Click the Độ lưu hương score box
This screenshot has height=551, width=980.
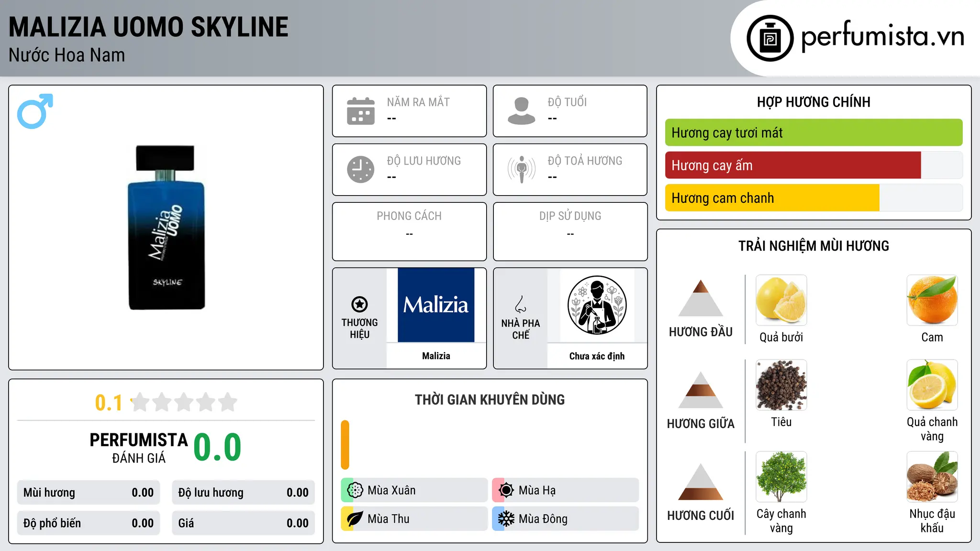click(x=243, y=493)
